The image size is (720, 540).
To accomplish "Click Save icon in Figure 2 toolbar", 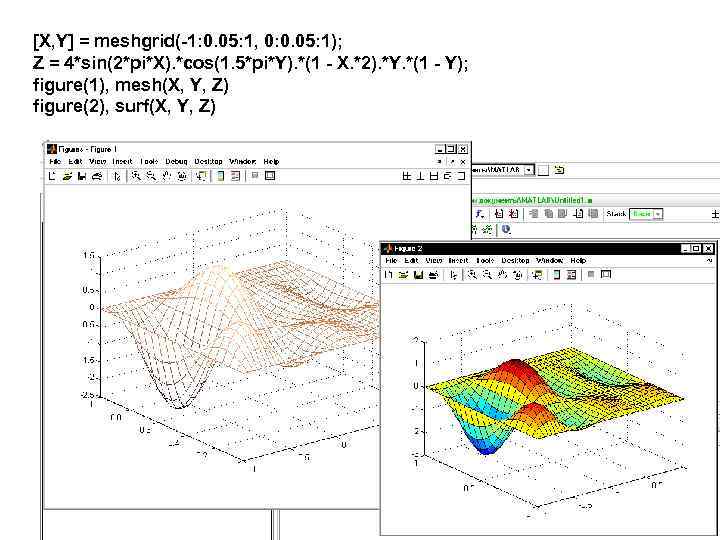I will [418, 275].
